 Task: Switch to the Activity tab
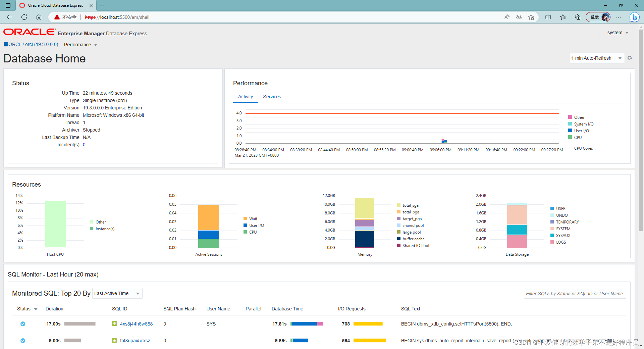coord(246,97)
